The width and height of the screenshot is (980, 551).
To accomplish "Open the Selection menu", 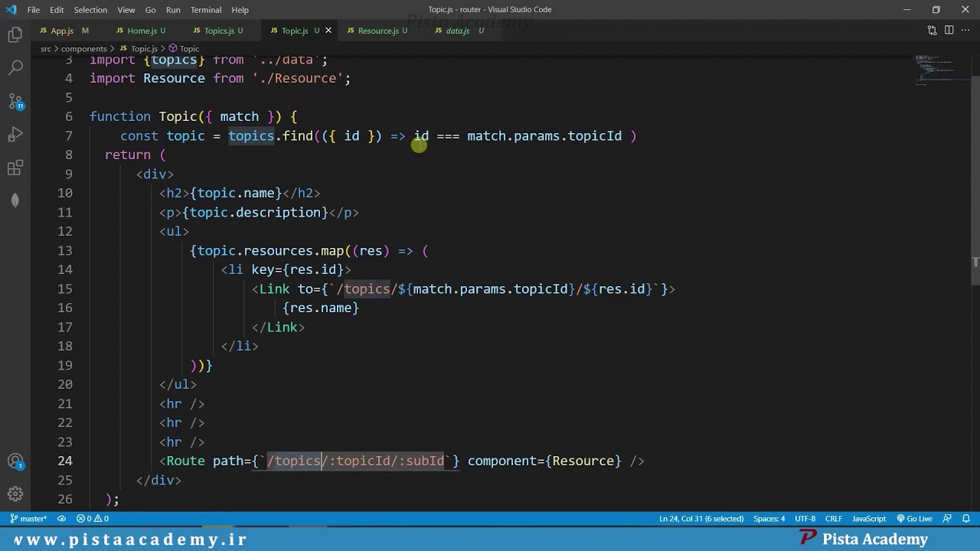I will (x=90, y=10).
